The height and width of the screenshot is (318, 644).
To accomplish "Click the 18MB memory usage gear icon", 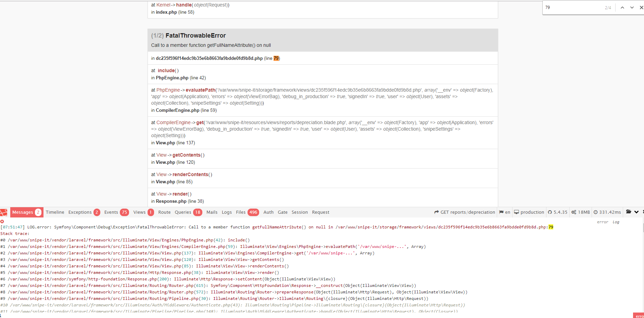I will [x=573, y=212].
